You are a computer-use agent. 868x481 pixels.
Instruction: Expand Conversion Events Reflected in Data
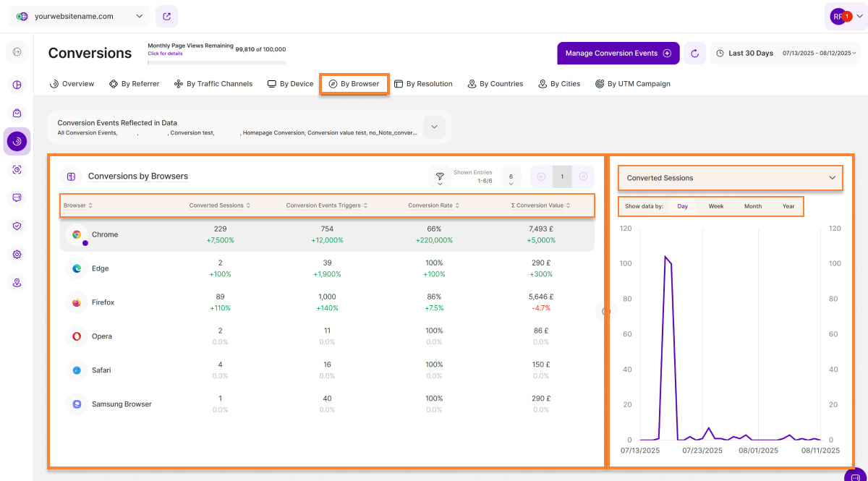(x=434, y=127)
